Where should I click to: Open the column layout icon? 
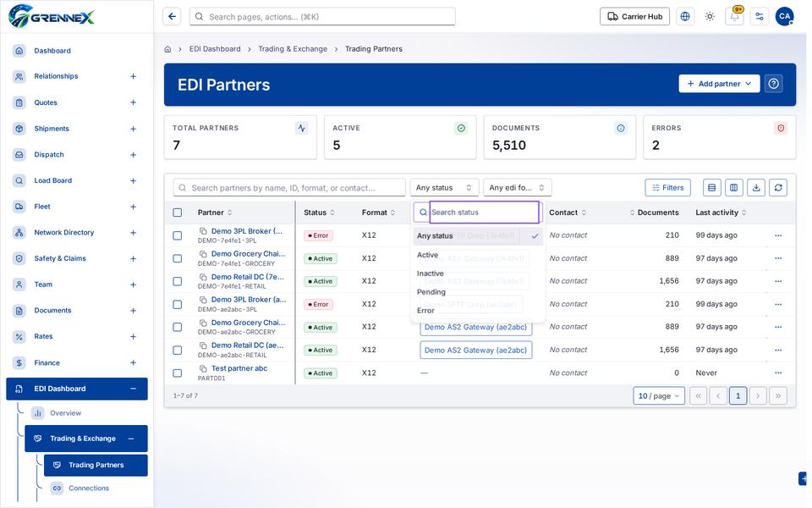(x=734, y=188)
